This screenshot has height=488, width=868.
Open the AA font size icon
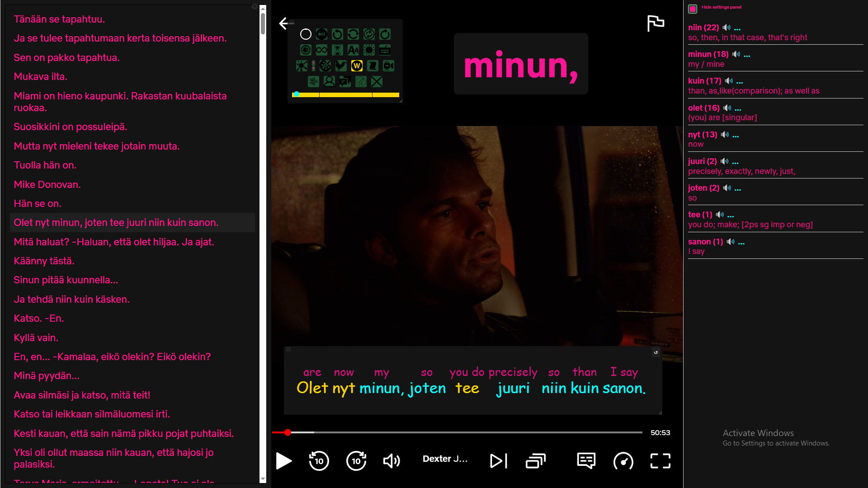pyautogui.click(x=353, y=50)
